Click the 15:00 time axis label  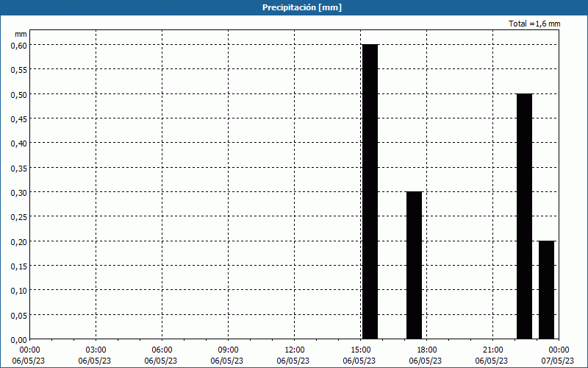click(x=360, y=350)
